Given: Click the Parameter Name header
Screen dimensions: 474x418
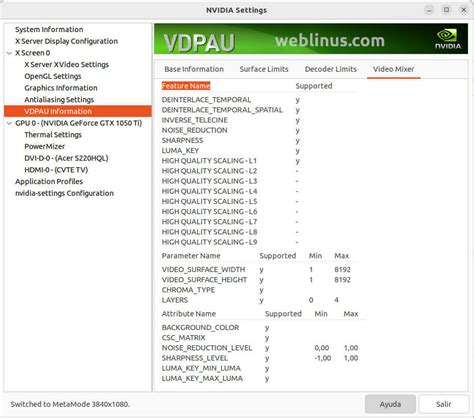Looking at the screenshot, I should point(191,256).
